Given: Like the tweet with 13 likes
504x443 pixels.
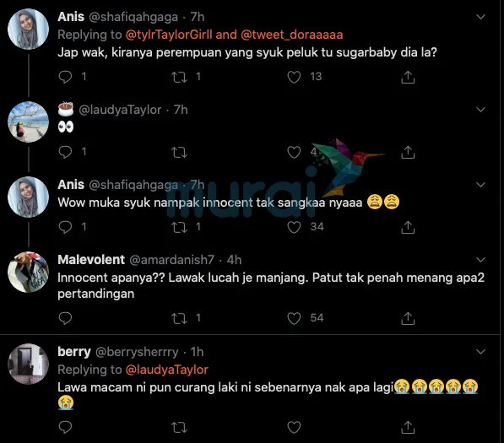Looking at the screenshot, I should (294, 77).
